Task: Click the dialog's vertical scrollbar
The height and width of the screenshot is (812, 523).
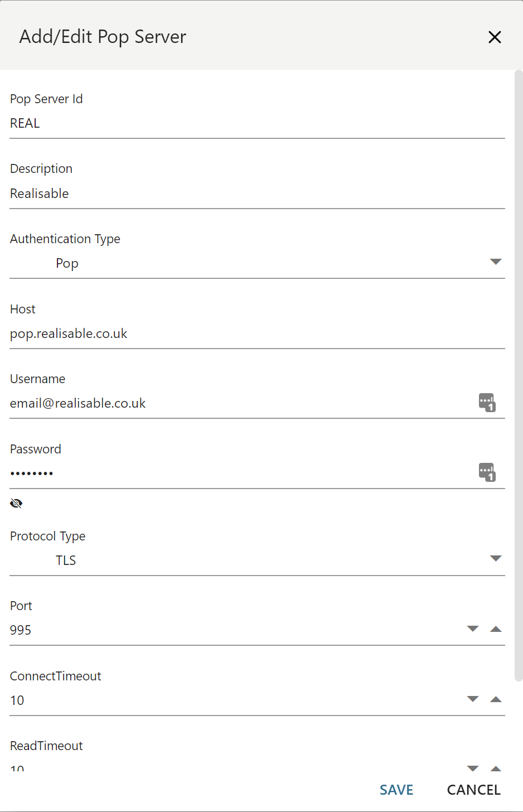Action: click(518, 374)
